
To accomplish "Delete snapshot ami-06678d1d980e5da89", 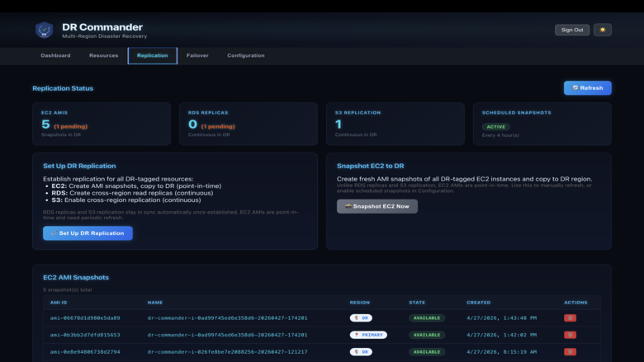I will (x=570, y=318).
